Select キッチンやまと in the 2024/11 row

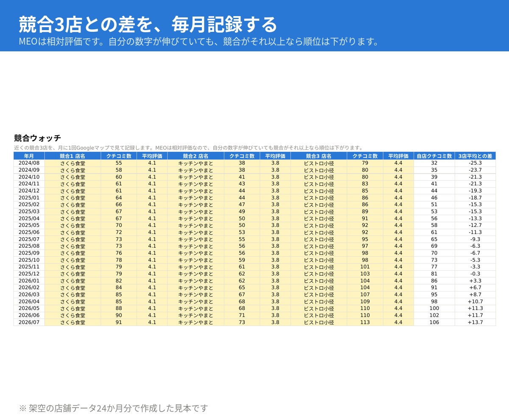tap(196, 184)
